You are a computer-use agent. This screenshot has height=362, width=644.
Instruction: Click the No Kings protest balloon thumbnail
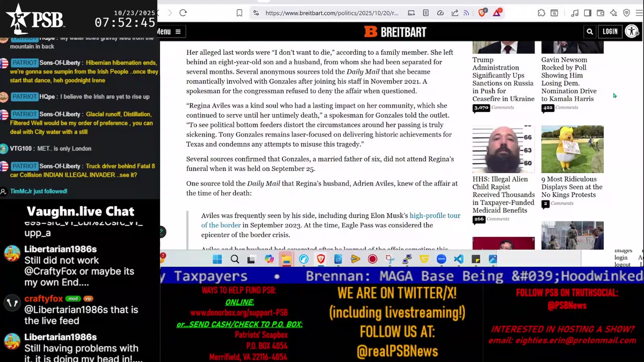point(573,149)
